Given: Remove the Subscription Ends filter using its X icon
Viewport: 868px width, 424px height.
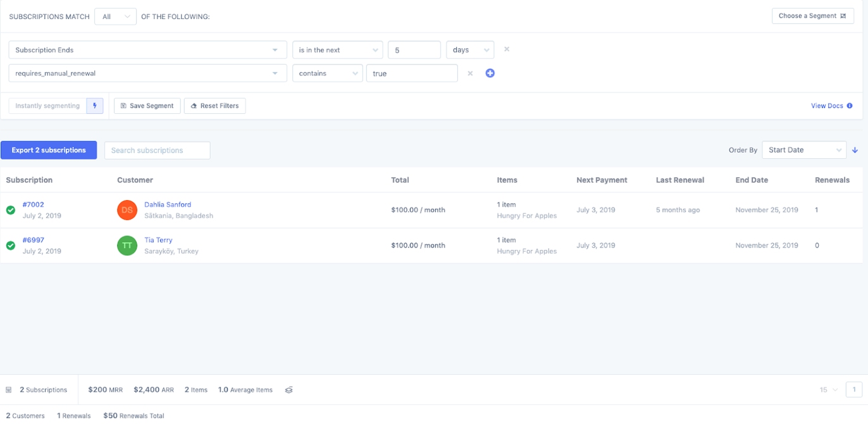Looking at the screenshot, I should [506, 49].
